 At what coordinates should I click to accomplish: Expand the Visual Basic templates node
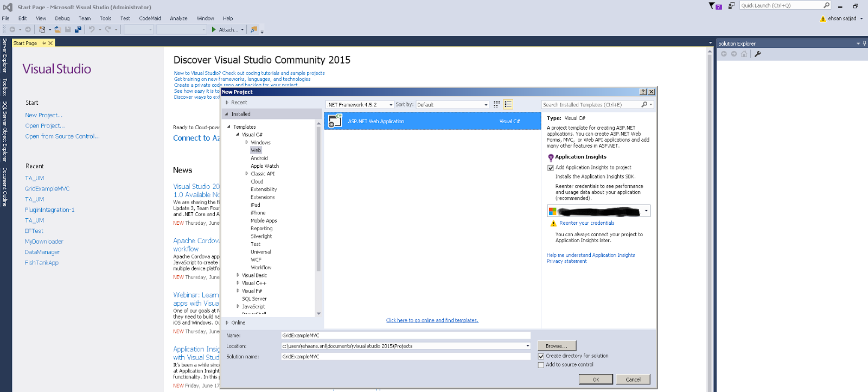point(238,275)
